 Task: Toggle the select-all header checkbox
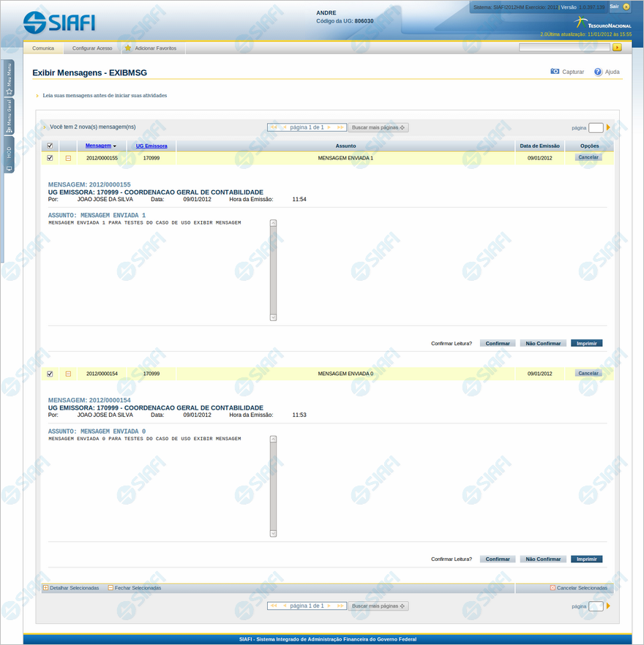coord(50,146)
